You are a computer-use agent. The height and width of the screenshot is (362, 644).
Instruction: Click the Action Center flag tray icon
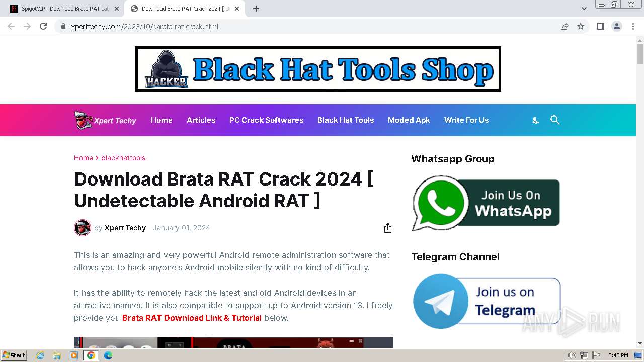pos(596,355)
